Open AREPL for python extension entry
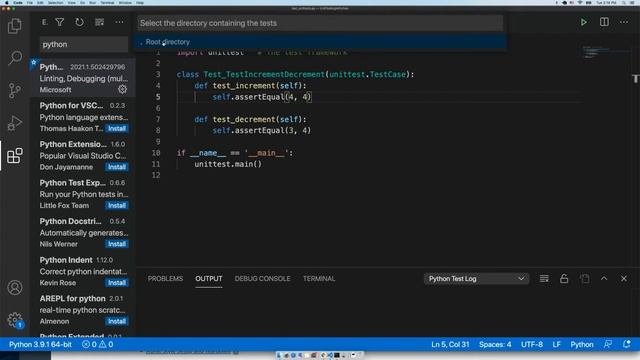 [83, 310]
